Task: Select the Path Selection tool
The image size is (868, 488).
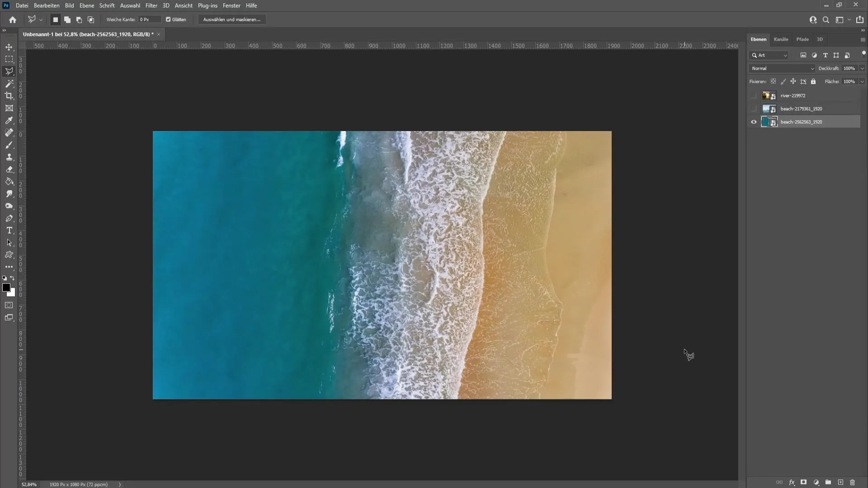Action: pos(9,243)
